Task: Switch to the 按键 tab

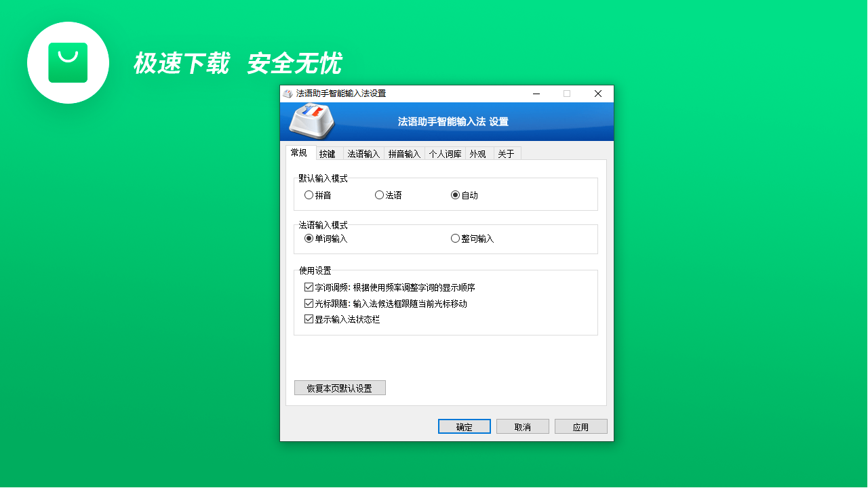Action: pyautogui.click(x=328, y=153)
